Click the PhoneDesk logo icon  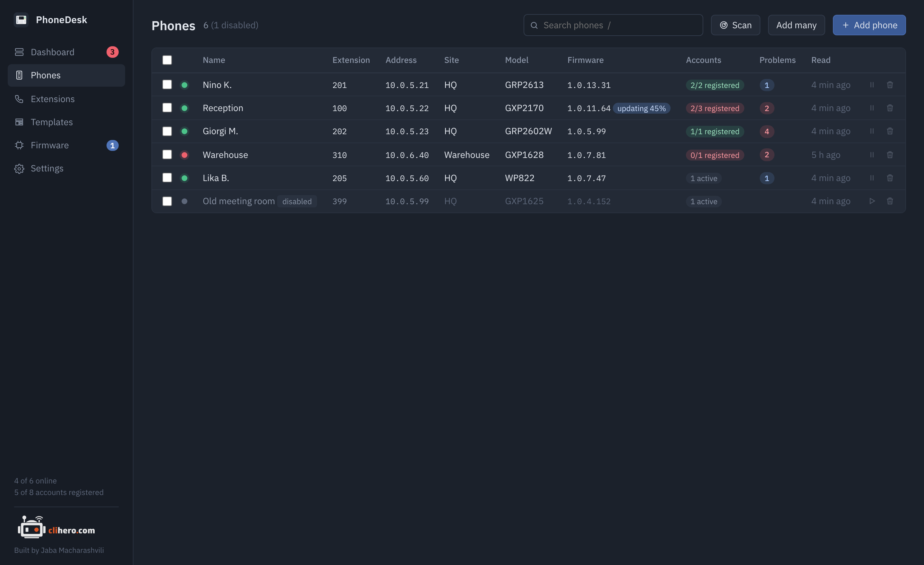pos(21,20)
